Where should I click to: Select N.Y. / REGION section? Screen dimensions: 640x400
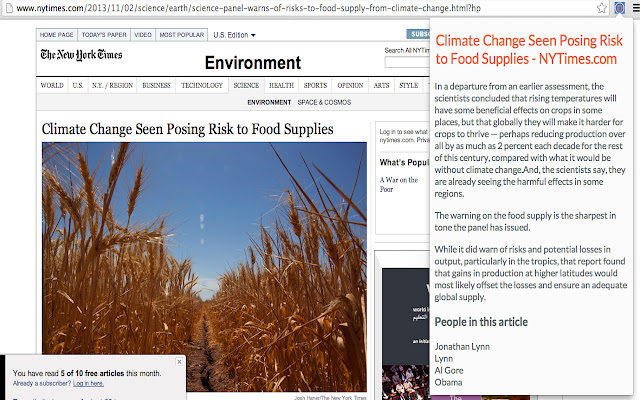point(112,85)
